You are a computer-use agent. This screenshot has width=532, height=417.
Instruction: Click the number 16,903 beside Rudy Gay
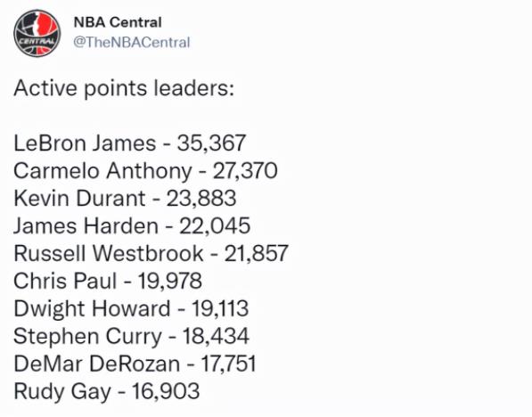pyautogui.click(x=166, y=391)
